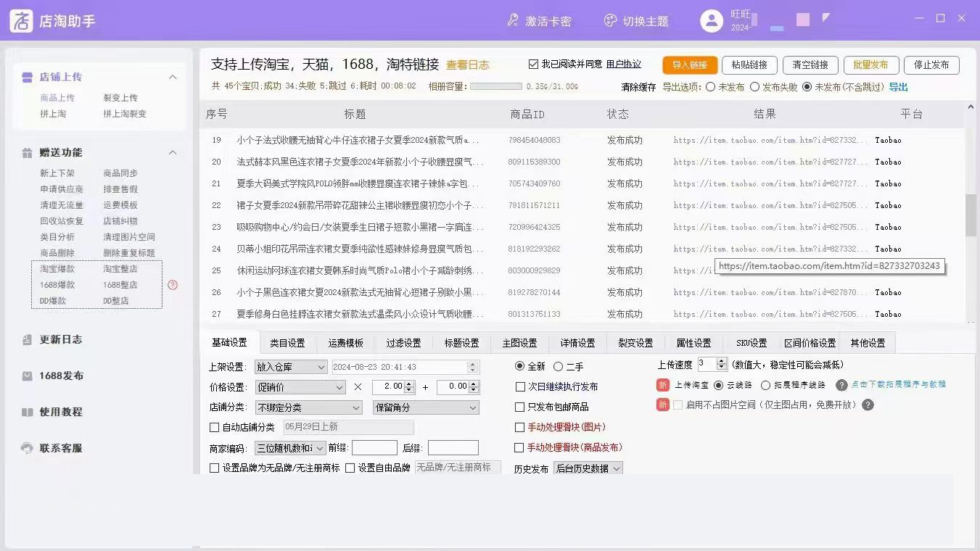Click the 批量发布 button
The image size is (980, 551).
click(871, 65)
